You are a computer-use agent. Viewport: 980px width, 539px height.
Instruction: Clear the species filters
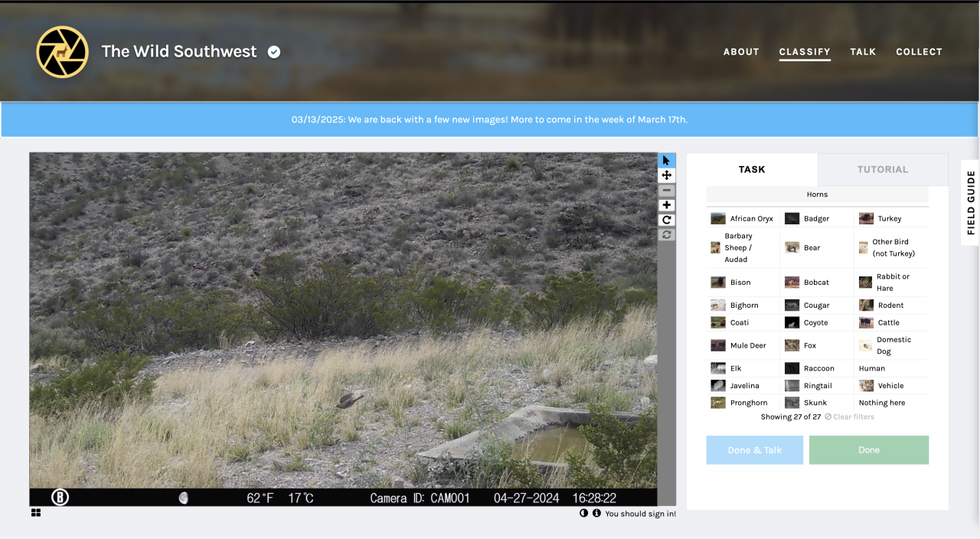pyautogui.click(x=850, y=417)
